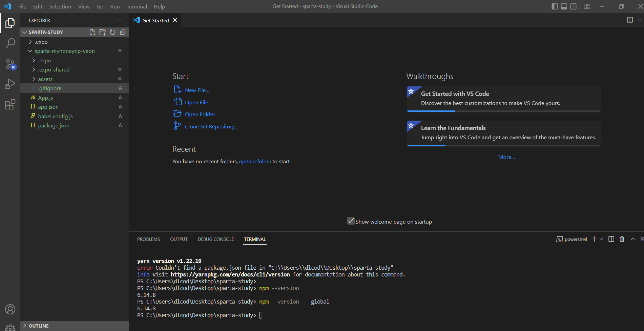Screen dimensions: 644x331
Task: Click More... under Walkthroughs
Action: (506, 157)
